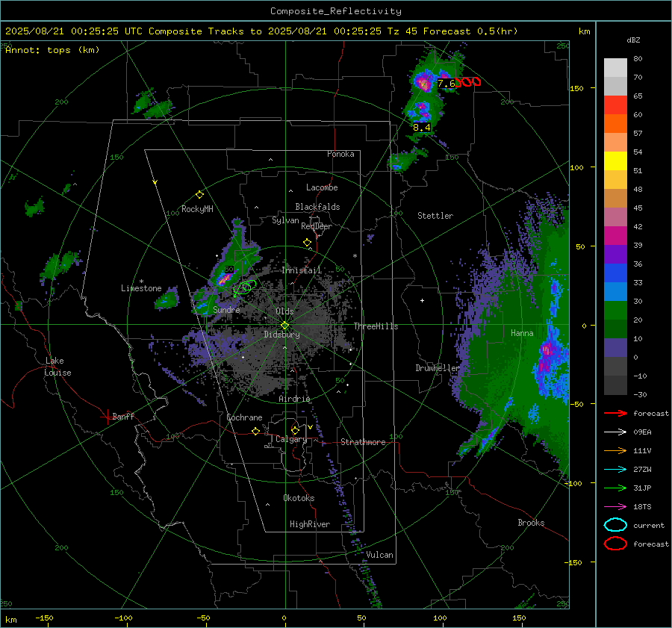This screenshot has width=672, height=628.
Task: Click the Limestone label
Action: pyautogui.click(x=141, y=288)
